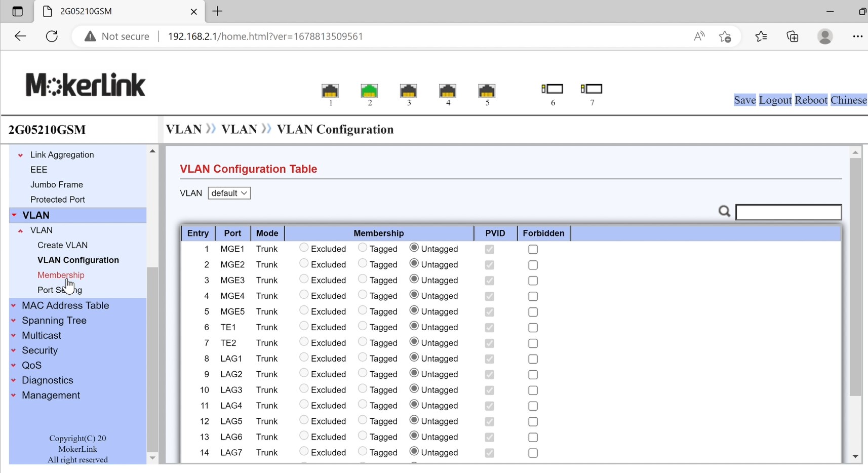
Task: Click the port 5 Ethernet icon
Action: (x=487, y=91)
